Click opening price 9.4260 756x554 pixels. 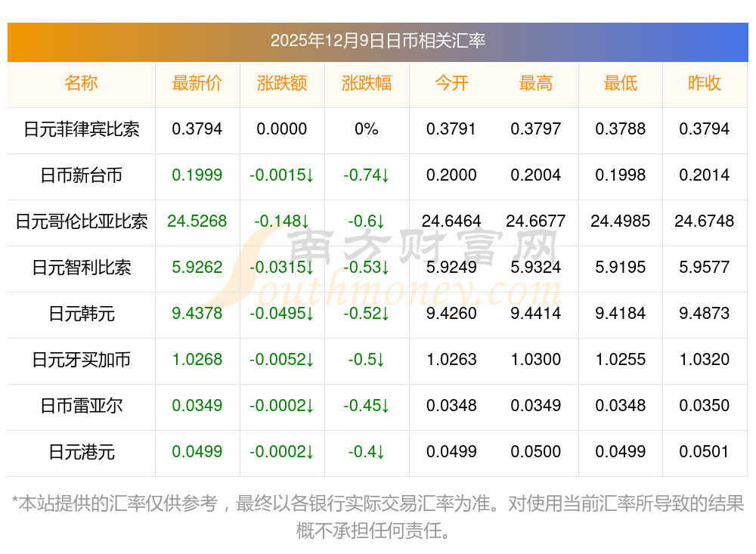(451, 314)
